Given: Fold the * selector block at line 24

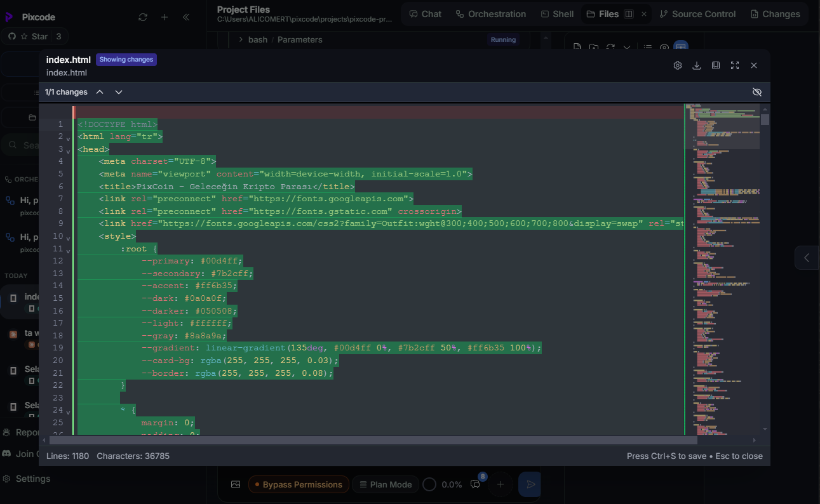Looking at the screenshot, I should coord(68,411).
